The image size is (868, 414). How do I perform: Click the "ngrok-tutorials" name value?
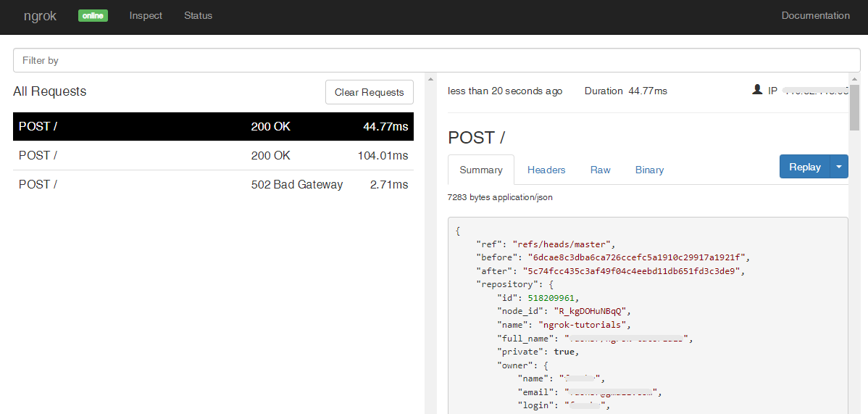click(x=584, y=325)
